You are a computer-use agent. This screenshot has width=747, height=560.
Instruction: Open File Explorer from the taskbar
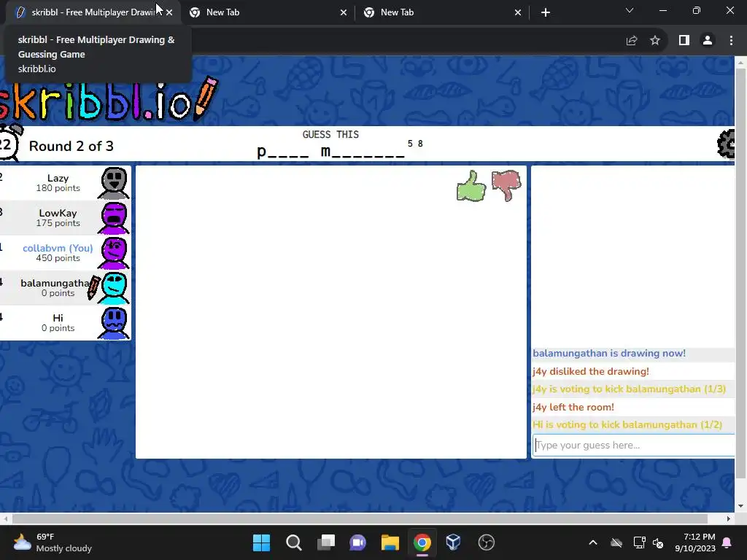pyautogui.click(x=390, y=542)
